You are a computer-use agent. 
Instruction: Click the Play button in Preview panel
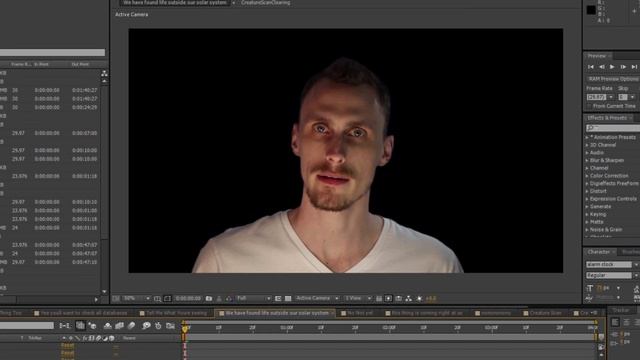pyautogui.click(x=612, y=67)
